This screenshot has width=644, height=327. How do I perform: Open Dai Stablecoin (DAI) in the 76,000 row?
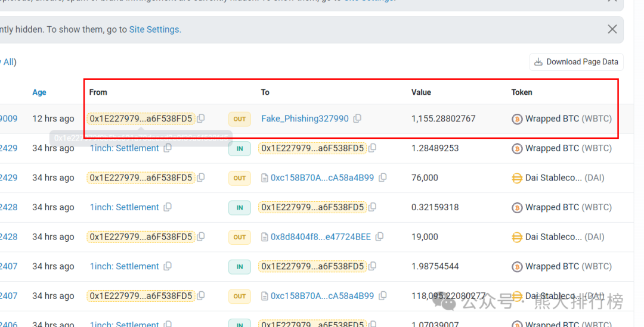click(x=565, y=177)
